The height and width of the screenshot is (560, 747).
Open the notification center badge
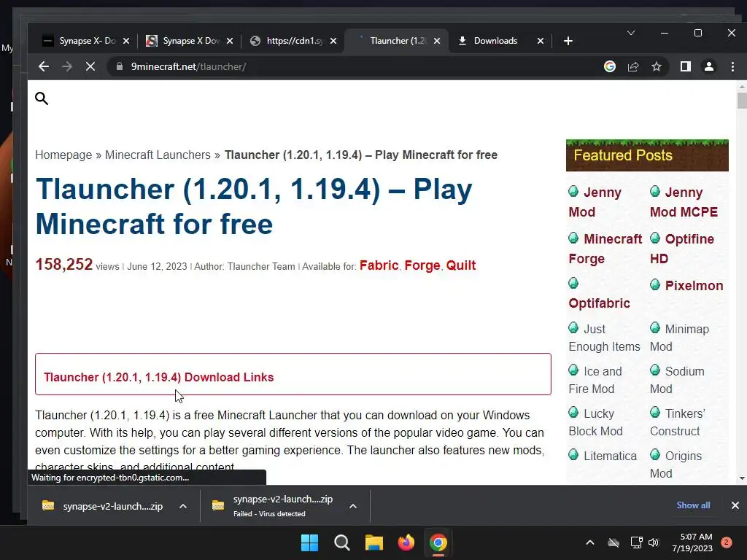point(727,542)
